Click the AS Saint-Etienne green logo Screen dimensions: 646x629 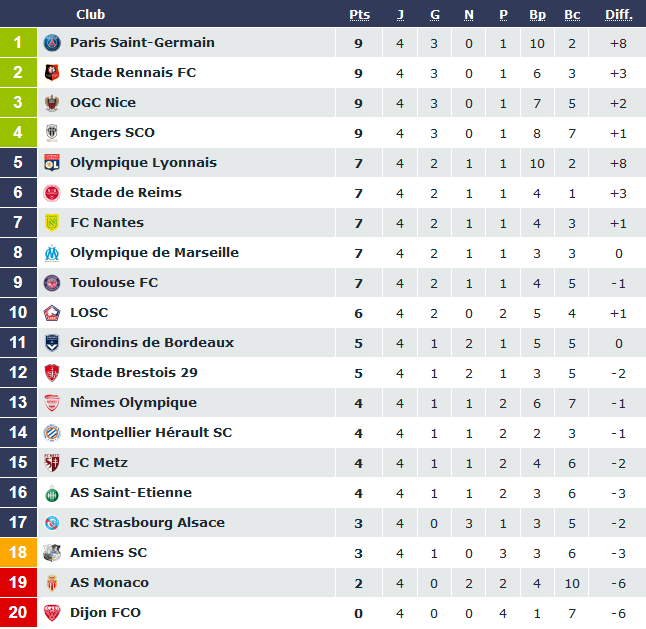click(52, 493)
